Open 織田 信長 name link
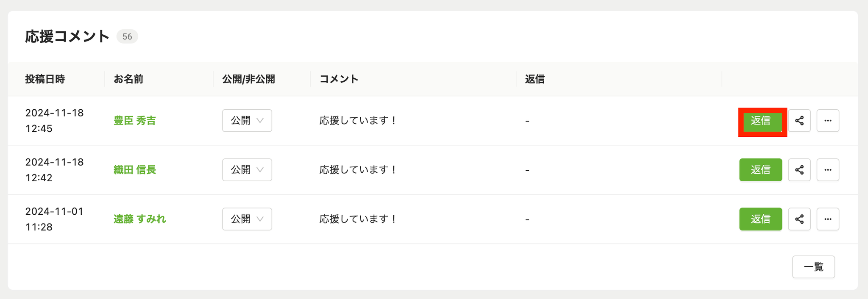Screen dimensions: 868x299 pyautogui.click(x=135, y=170)
